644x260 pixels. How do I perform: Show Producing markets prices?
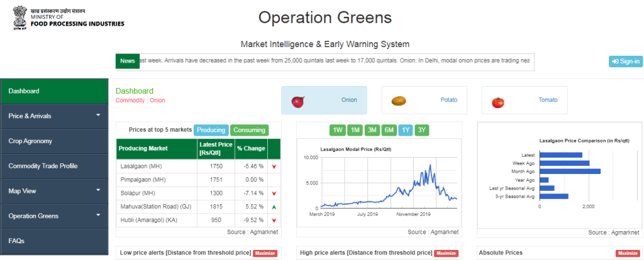click(x=211, y=130)
